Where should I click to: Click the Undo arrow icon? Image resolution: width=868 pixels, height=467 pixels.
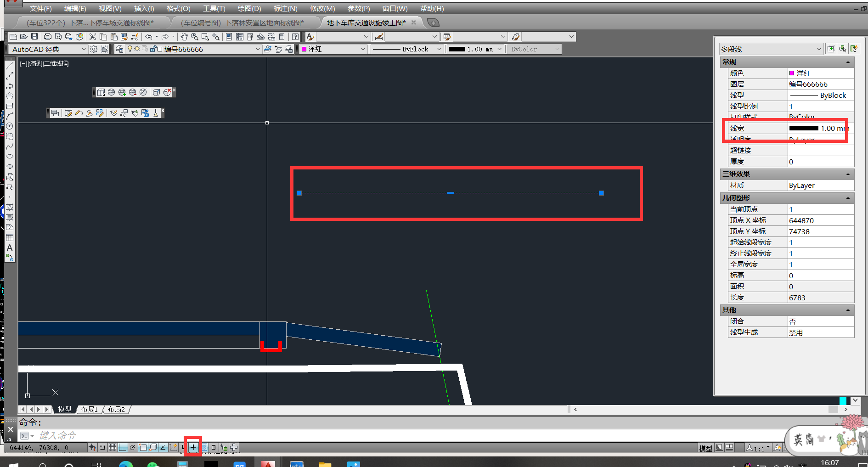pos(149,37)
